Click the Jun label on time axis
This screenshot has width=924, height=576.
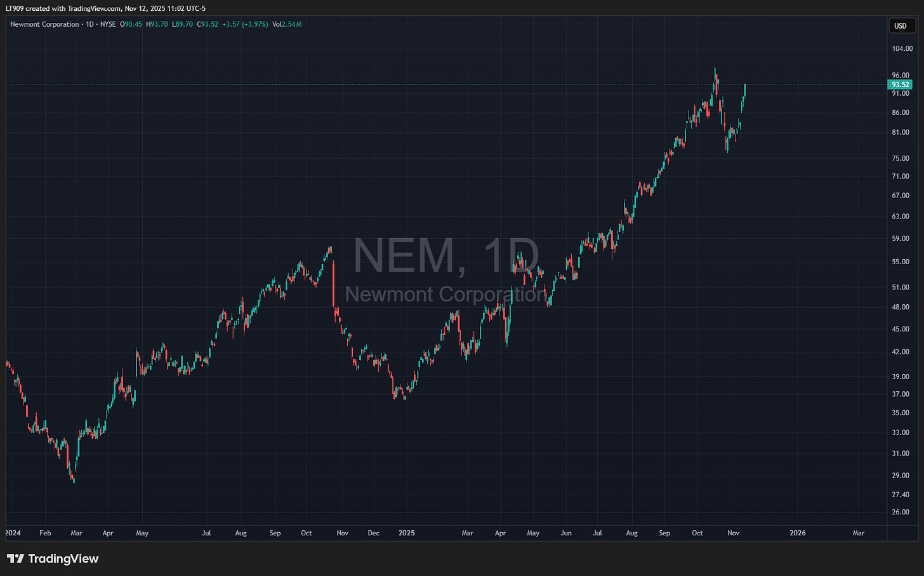pos(566,533)
